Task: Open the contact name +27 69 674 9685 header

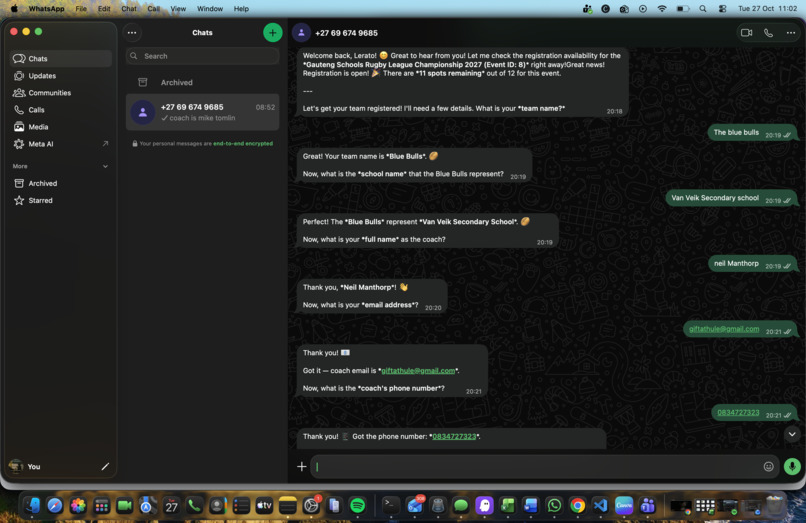Action: (346, 33)
